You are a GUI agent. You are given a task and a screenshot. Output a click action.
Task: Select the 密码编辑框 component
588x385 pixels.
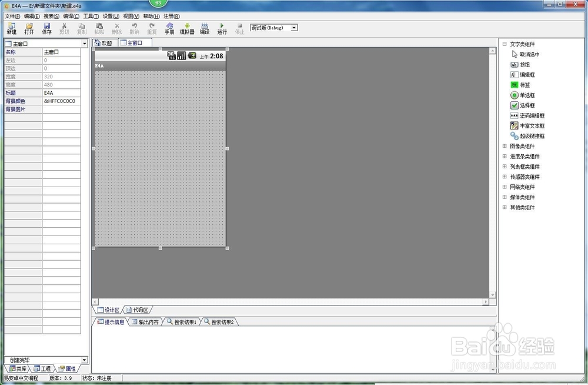pyautogui.click(x=527, y=116)
